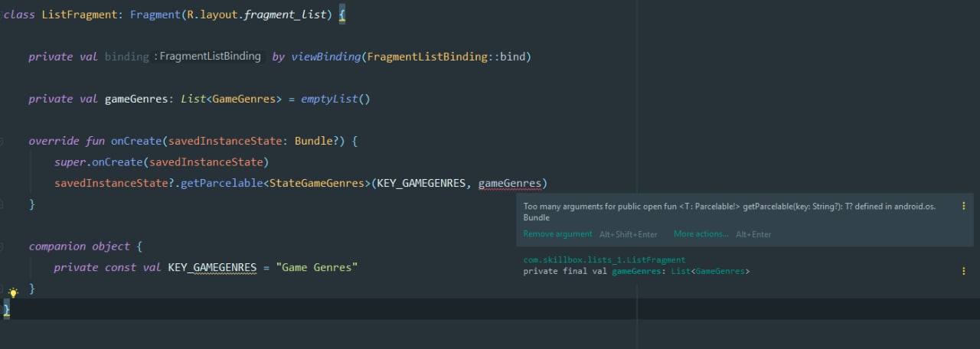
Task: Click the "viewBinding" function call
Action: (325, 57)
